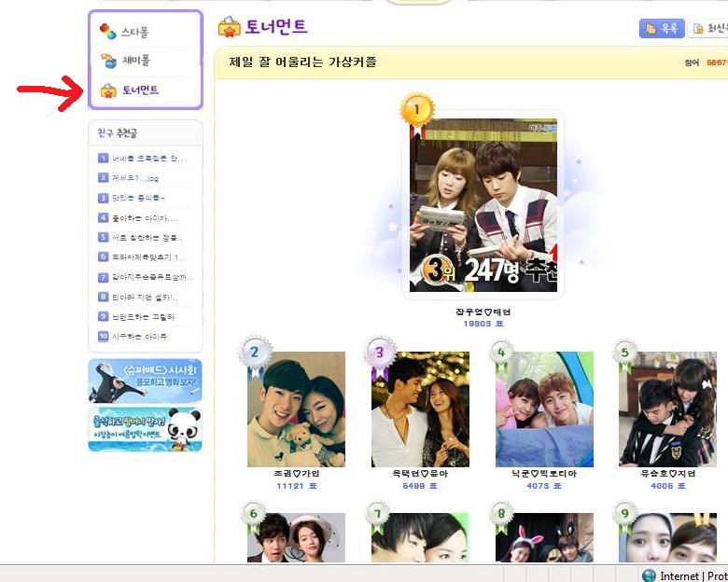728x582 pixels.
Task: Open the rank 6 couple thumbnail
Action: point(296,537)
